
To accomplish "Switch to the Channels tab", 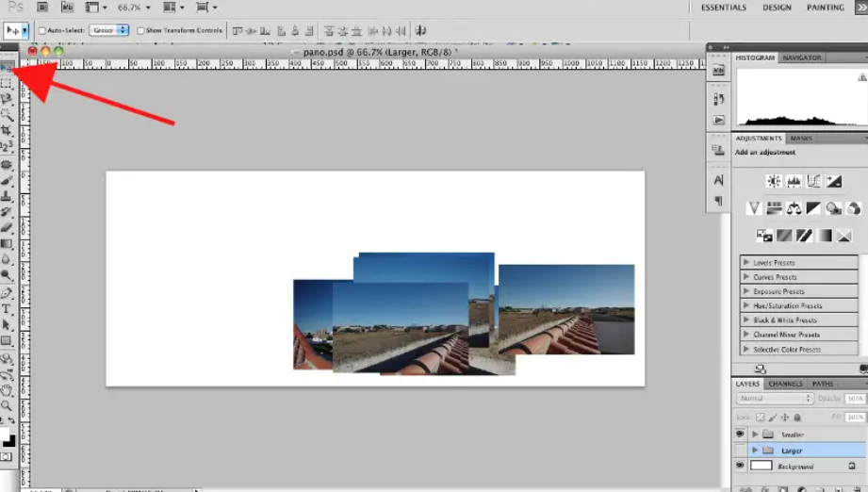I will 785,385.
